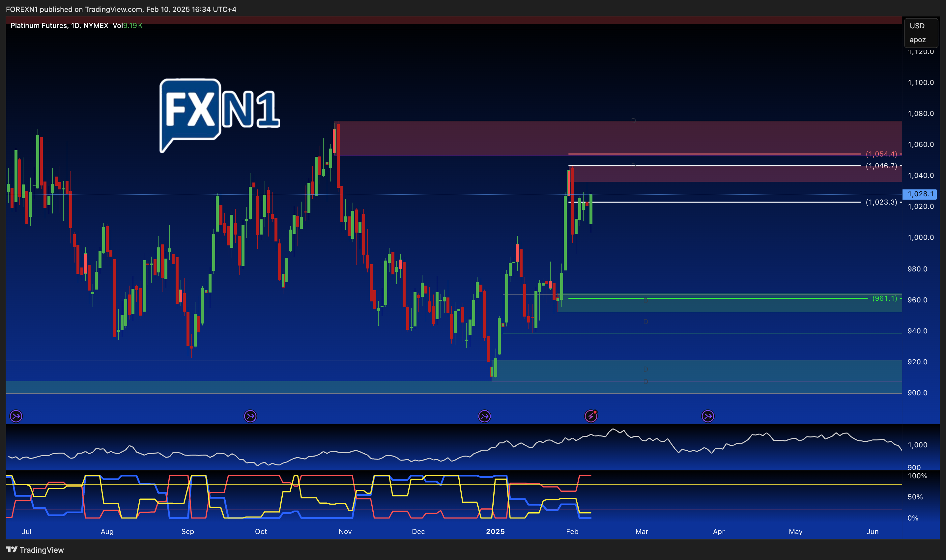
Task: Click the bold 2025 year label
Action: coord(495,531)
